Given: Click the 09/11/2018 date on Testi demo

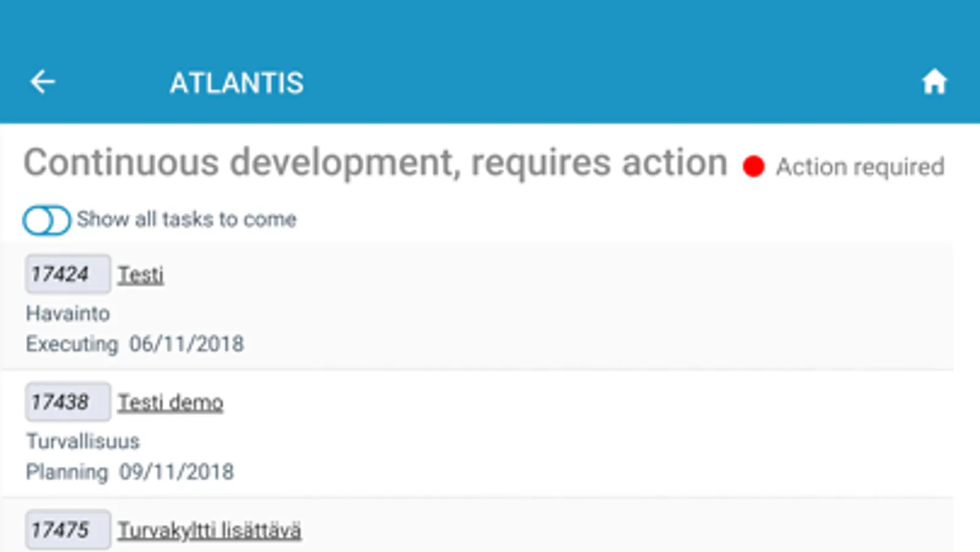Looking at the screenshot, I should tap(177, 472).
